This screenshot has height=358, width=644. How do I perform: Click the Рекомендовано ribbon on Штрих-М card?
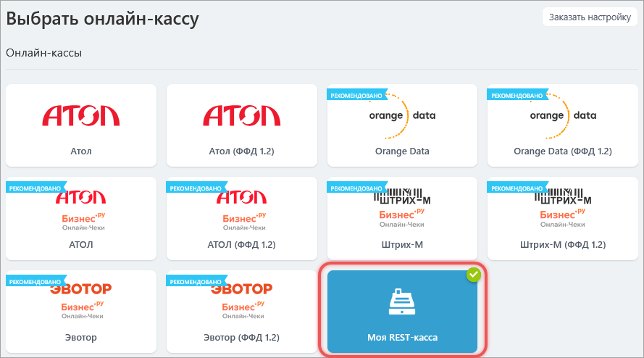356,188
